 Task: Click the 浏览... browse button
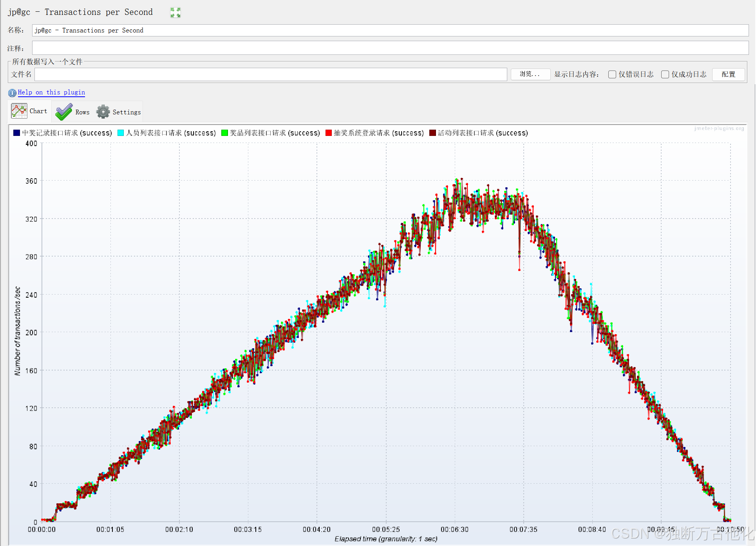[x=530, y=74]
